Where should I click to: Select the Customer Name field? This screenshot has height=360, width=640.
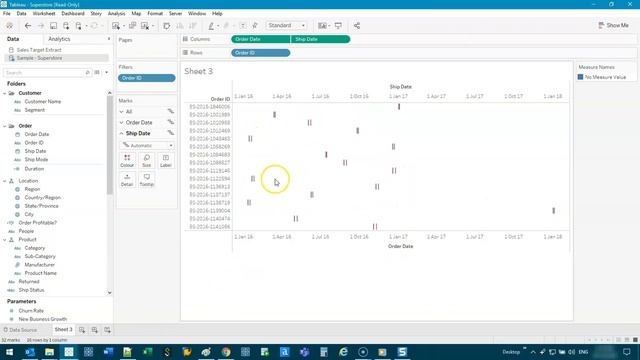42,102
